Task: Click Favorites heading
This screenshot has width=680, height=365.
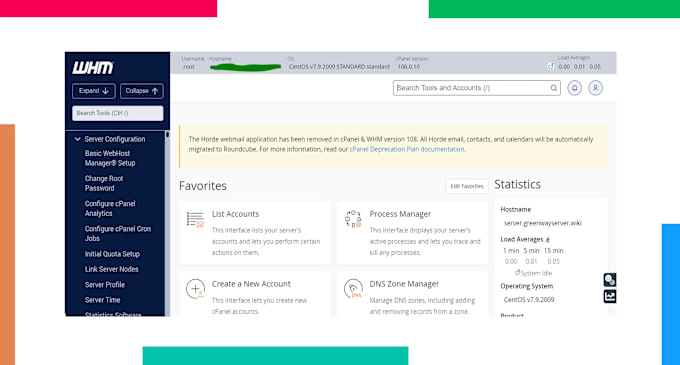Action: (x=203, y=186)
